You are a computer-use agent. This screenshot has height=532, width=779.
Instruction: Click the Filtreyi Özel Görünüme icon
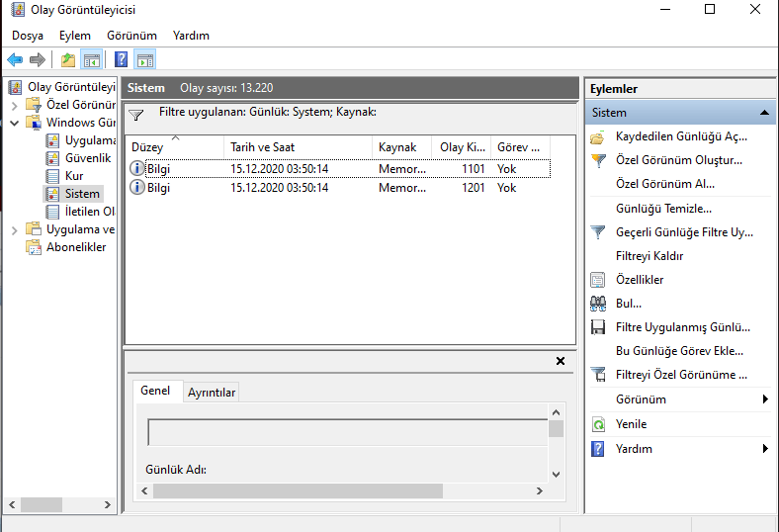(598, 375)
